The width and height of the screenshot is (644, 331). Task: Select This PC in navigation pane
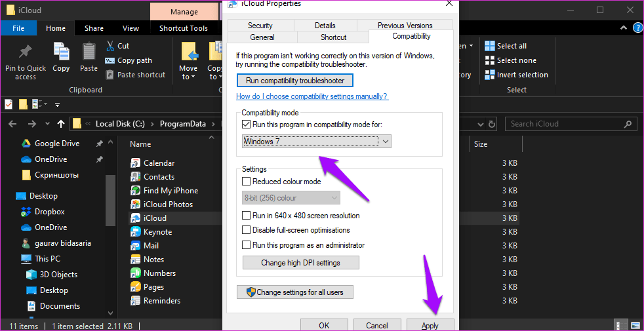[x=47, y=259]
